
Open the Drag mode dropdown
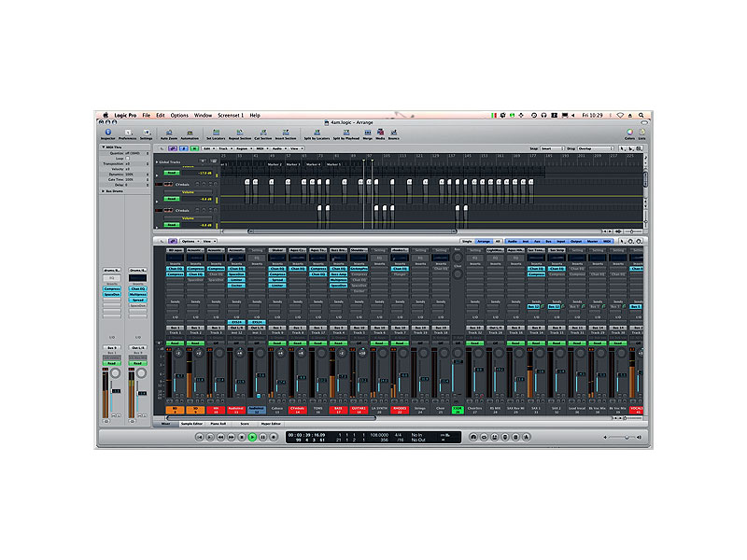[x=595, y=148]
